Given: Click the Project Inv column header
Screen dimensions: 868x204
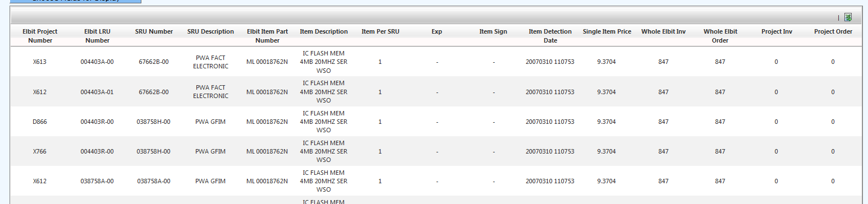Looking at the screenshot, I should pyautogui.click(x=776, y=32).
